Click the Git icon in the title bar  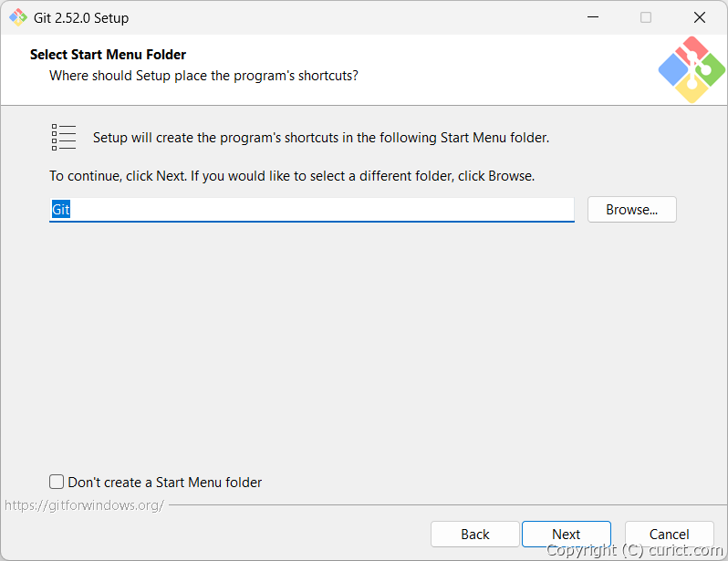click(18, 17)
